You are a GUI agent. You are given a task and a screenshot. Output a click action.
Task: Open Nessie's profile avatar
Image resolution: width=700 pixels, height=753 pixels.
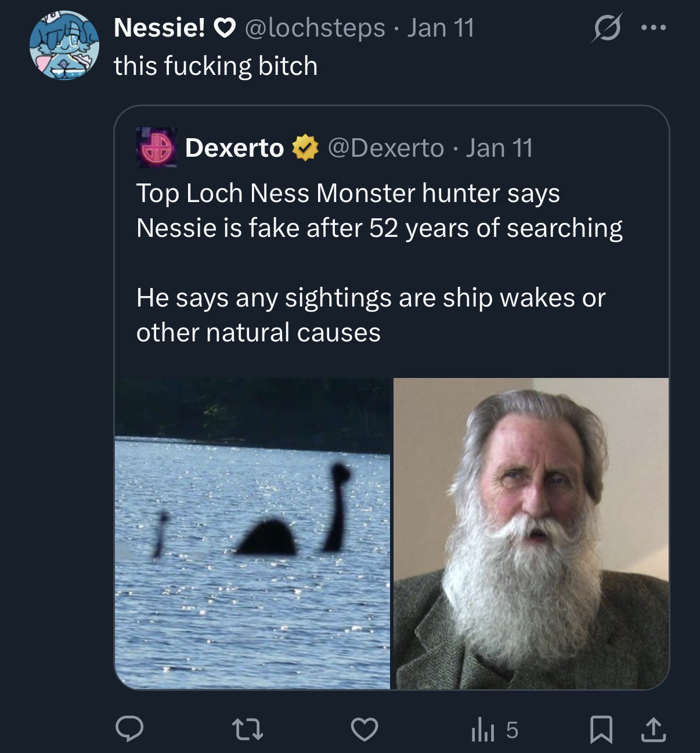click(64, 45)
